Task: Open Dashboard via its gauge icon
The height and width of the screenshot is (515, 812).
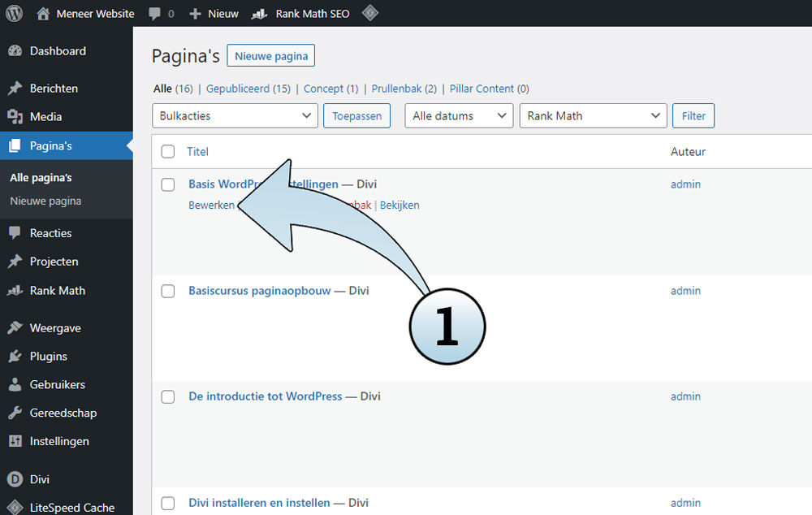Action: (x=15, y=51)
